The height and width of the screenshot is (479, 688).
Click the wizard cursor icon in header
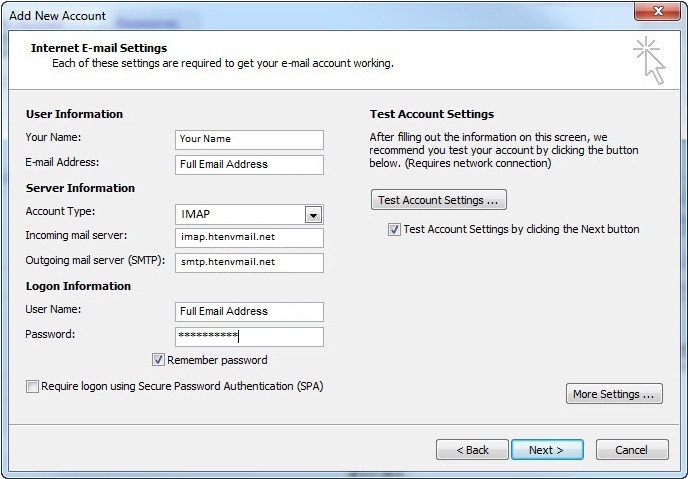coord(650,61)
